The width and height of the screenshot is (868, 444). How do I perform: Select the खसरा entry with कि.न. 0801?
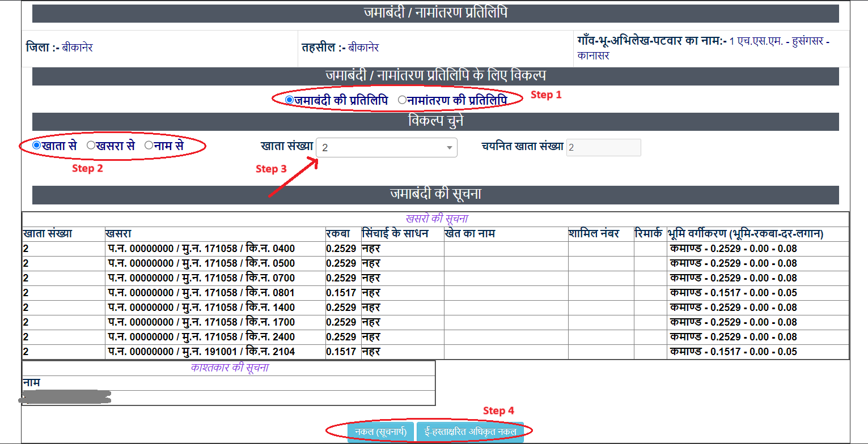[x=201, y=293]
